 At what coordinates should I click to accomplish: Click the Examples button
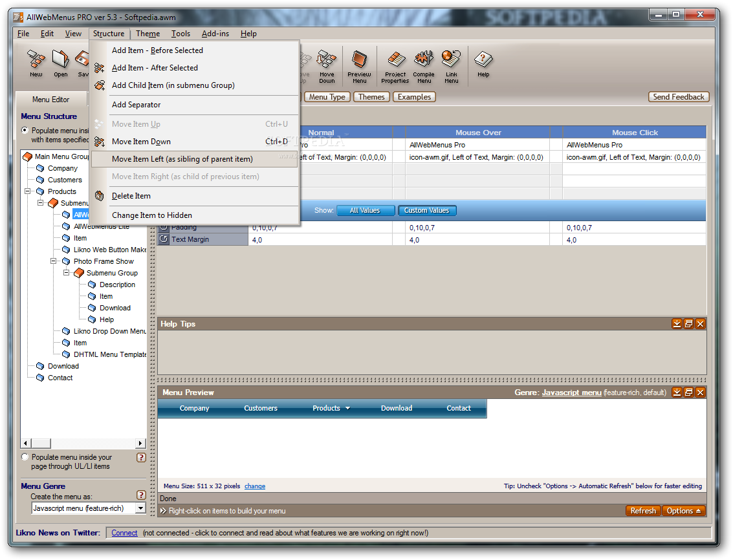pyautogui.click(x=415, y=97)
